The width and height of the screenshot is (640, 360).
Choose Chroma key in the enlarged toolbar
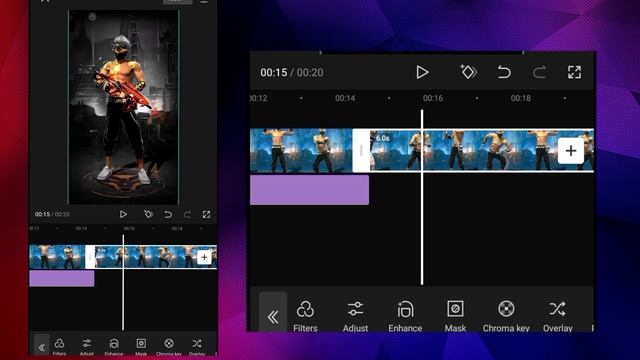pyautogui.click(x=506, y=316)
